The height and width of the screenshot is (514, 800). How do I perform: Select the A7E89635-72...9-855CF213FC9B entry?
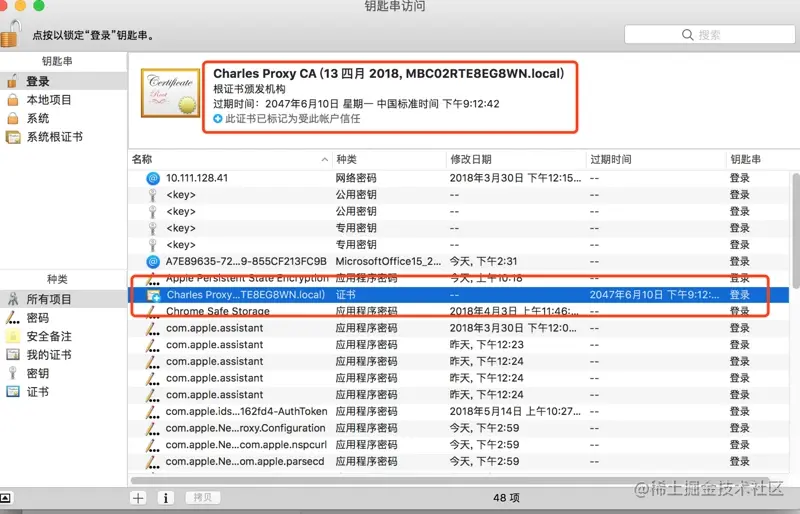(246, 261)
